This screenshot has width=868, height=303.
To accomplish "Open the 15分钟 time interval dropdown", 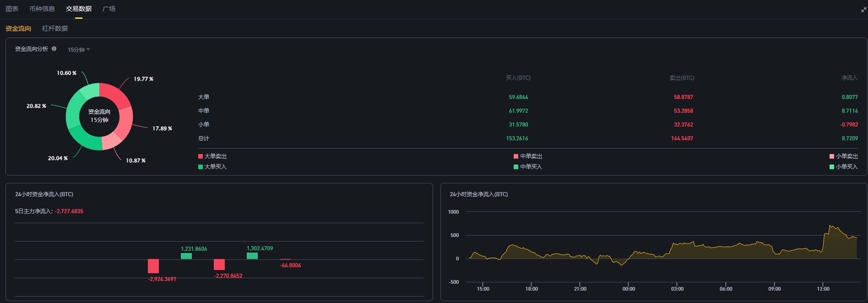I will tap(79, 50).
